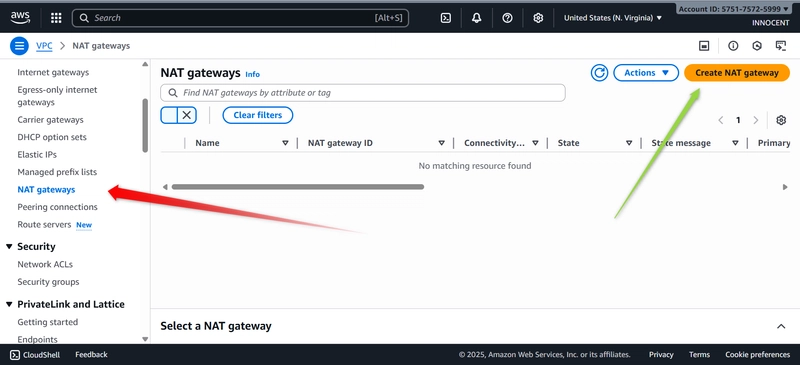Open Cookie preferences
800x365 pixels.
pyautogui.click(x=758, y=354)
